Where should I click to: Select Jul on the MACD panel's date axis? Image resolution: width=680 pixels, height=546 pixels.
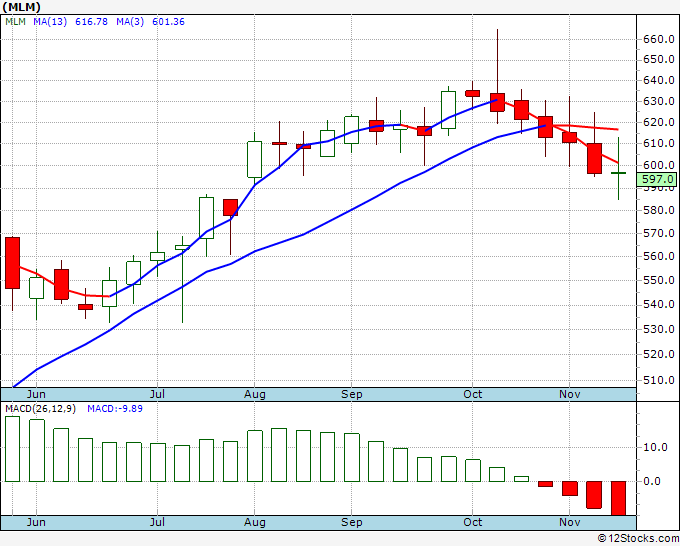pyautogui.click(x=157, y=522)
